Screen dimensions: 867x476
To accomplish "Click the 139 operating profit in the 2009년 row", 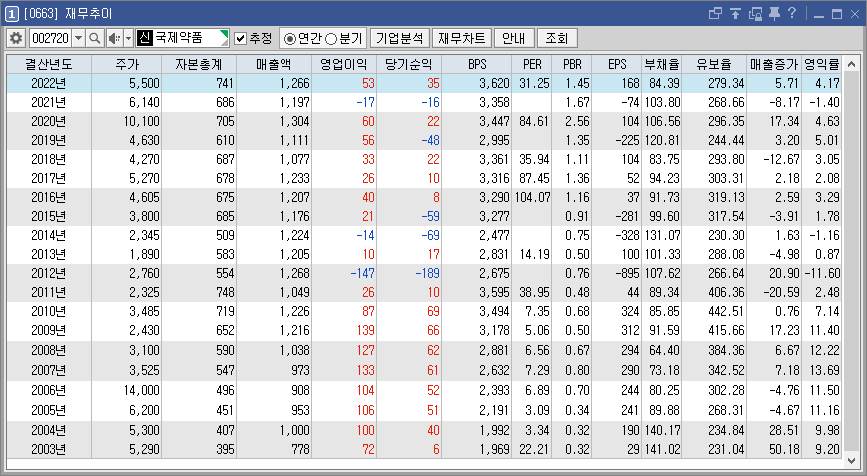I will tap(365, 330).
